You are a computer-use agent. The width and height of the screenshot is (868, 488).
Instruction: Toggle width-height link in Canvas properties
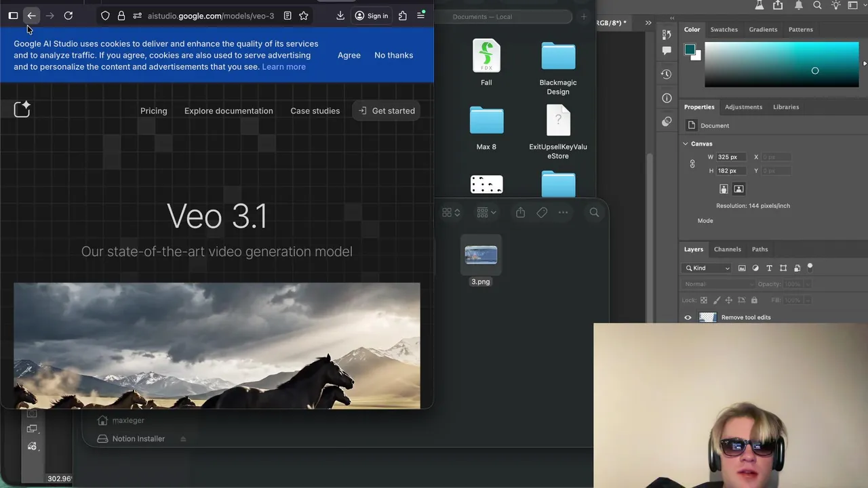pos(692,164)
